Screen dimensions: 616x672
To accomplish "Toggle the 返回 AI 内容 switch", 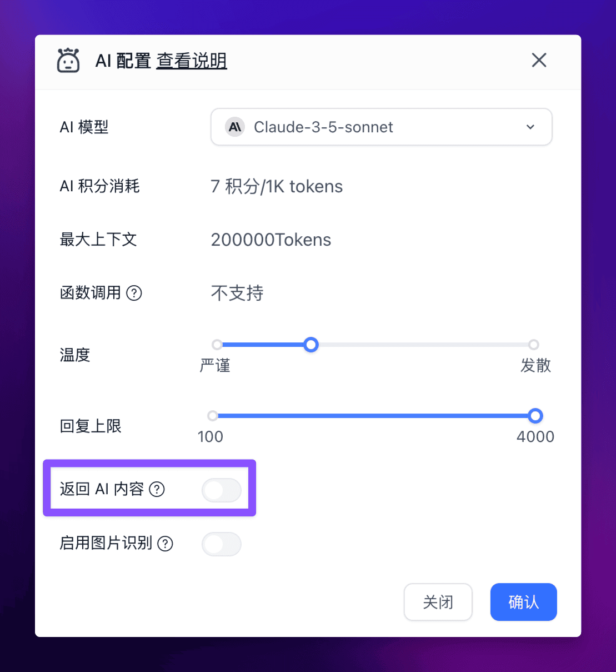I will [x=222, y=490].
